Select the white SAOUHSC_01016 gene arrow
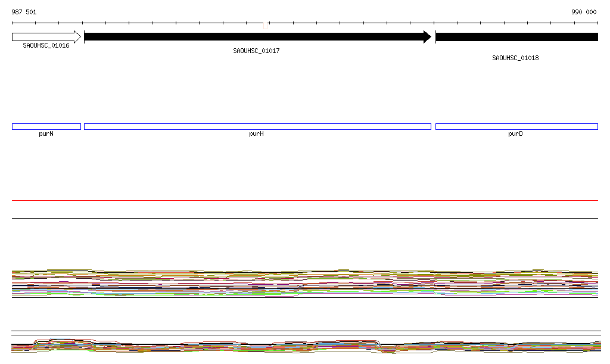The height and width of the screenshot is (364, 610). [x=46, y=37]
